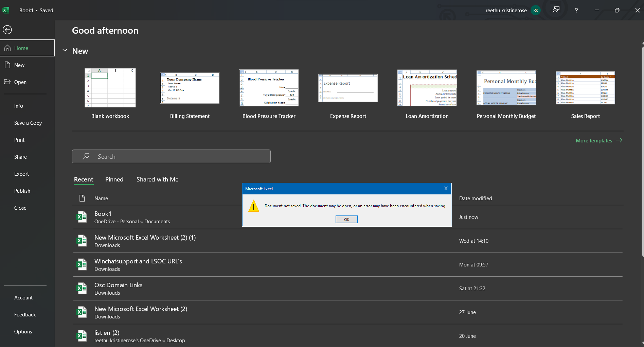Viewport: 644px width, 347px height.
Task: Click the coauthoring feedback person icon
Action: (556, 10)
